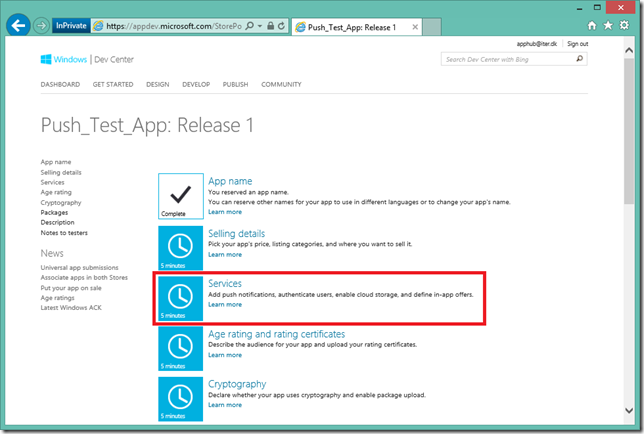
Task: Click Learn more under Services
Action: click(x=225, y=305)
